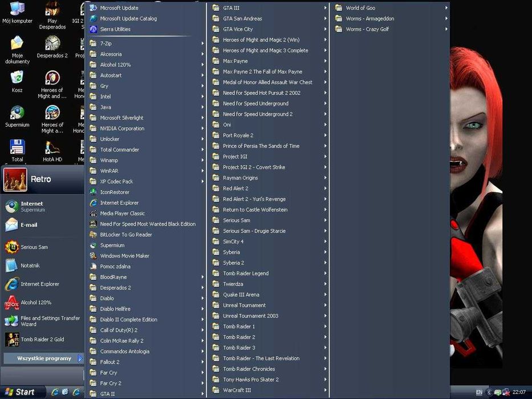Launch Alcohol 120% from recent programs
Viewport: 532px width, 399px height.
[42, 302]
